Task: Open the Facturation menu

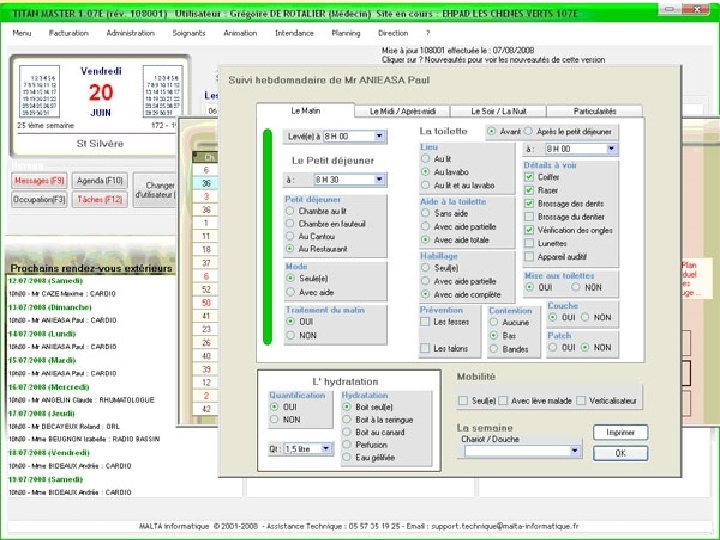Action: (x=68, y=33)
